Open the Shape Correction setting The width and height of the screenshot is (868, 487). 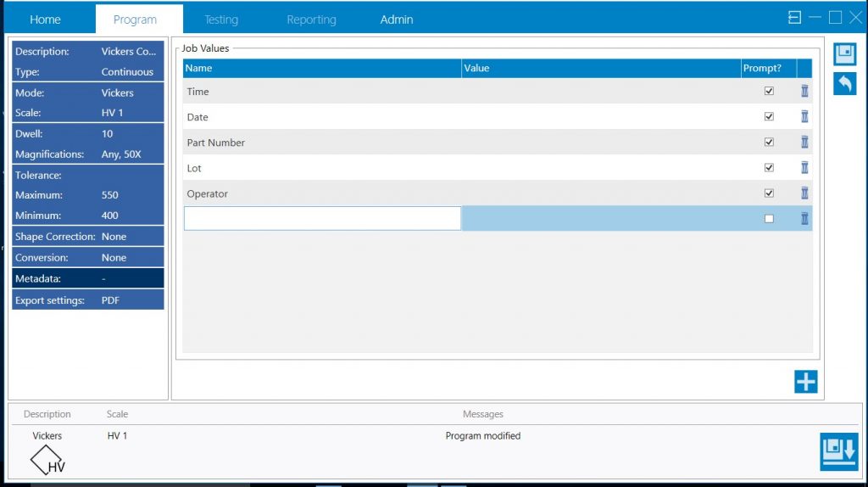click(x=87, y=237)
